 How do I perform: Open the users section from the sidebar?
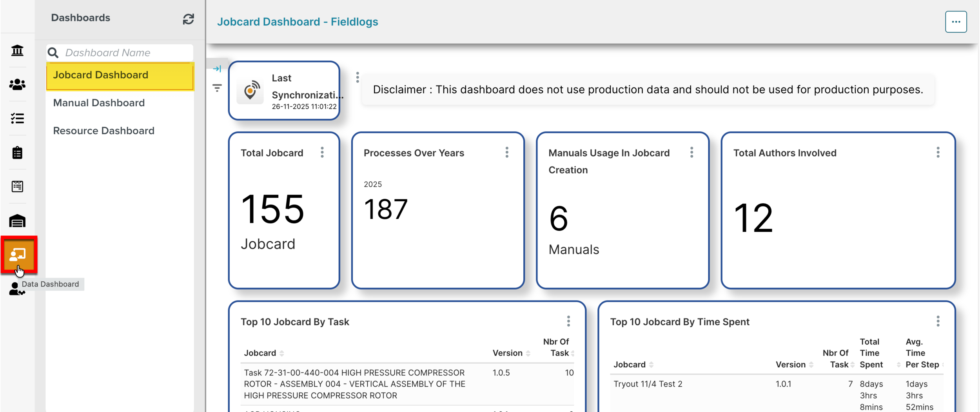click(x=17, y=84)
